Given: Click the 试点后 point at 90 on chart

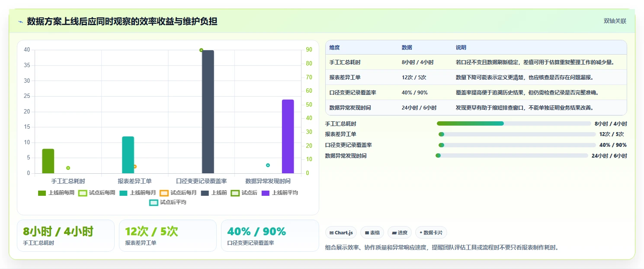Looking at the screenshot, I should 201,50.
